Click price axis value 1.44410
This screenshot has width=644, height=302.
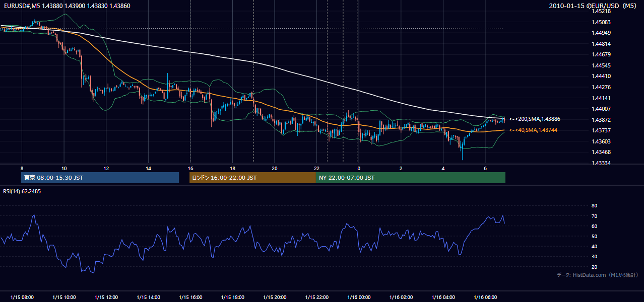pos(601,76)
